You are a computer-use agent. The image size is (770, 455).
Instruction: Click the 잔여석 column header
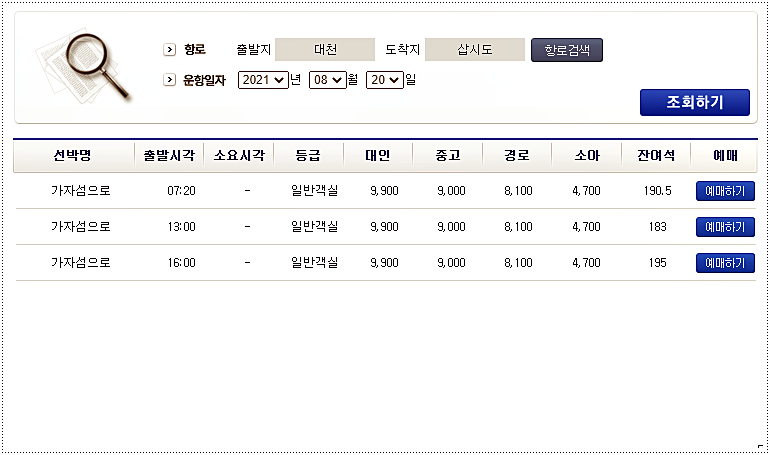click(656, 156)
